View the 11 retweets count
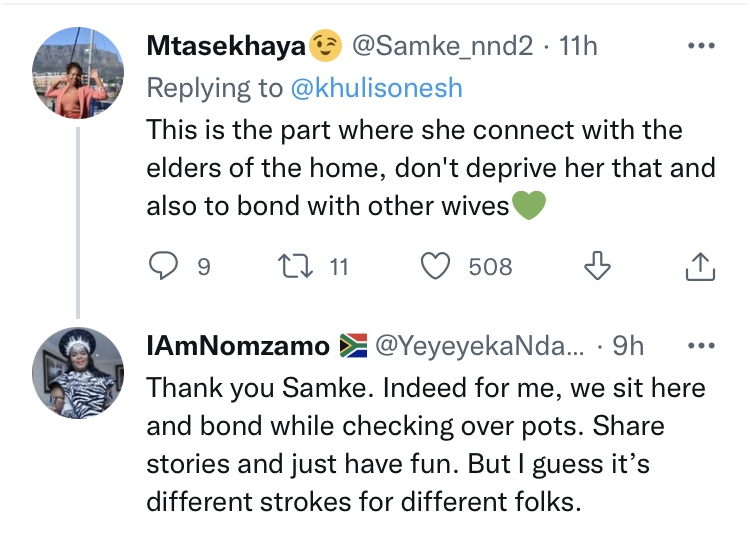The height and width of the screenshot is (539, 750). [x=339, y=266]
